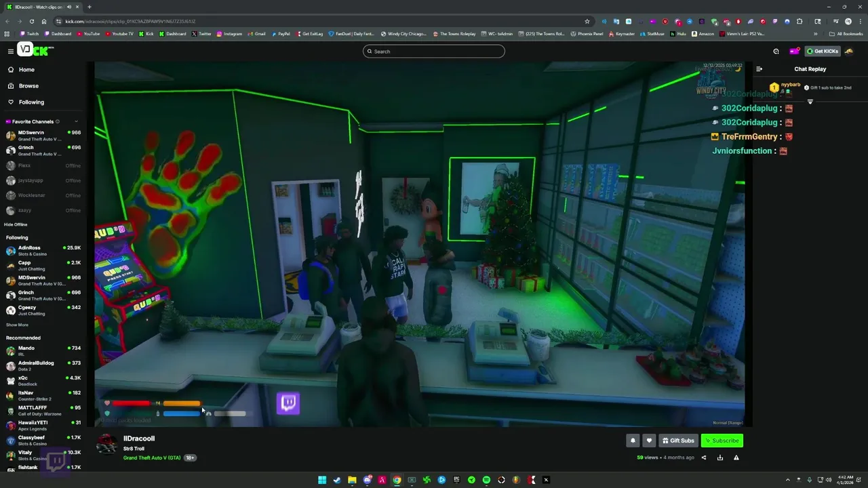868x488 pixels.
Task: Collapse the Favorite Channels section
Action: click(x=76, y=122)
